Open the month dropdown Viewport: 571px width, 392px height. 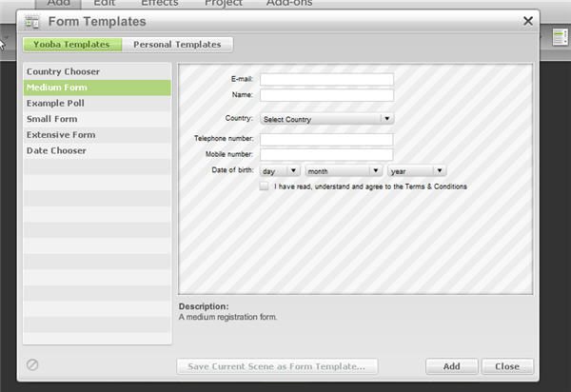[344, 171]
